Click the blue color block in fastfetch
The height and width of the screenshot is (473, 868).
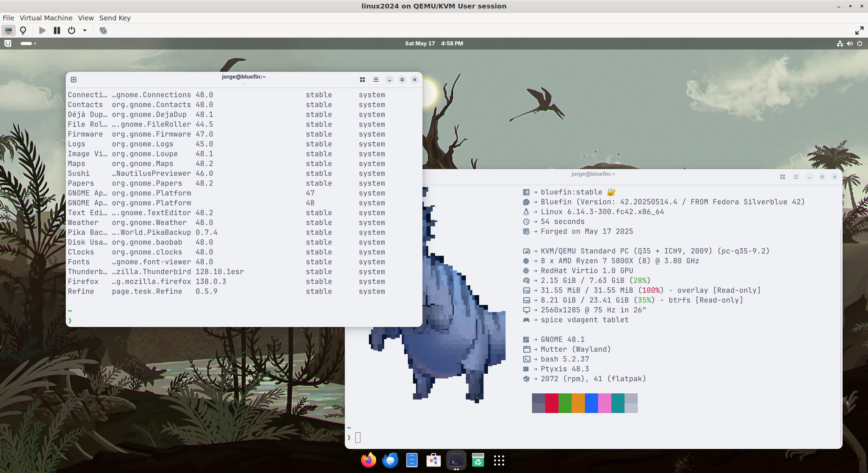(591, 403)
